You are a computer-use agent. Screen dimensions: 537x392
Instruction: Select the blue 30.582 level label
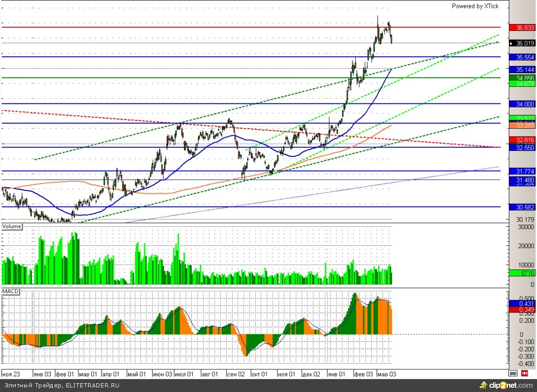coord(522,207)
